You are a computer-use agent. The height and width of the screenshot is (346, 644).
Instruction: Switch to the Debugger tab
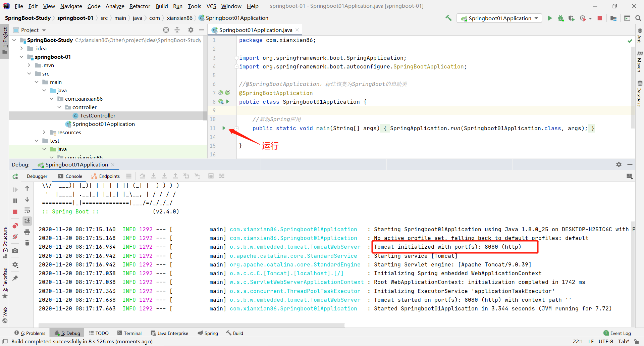coord(37,176)
